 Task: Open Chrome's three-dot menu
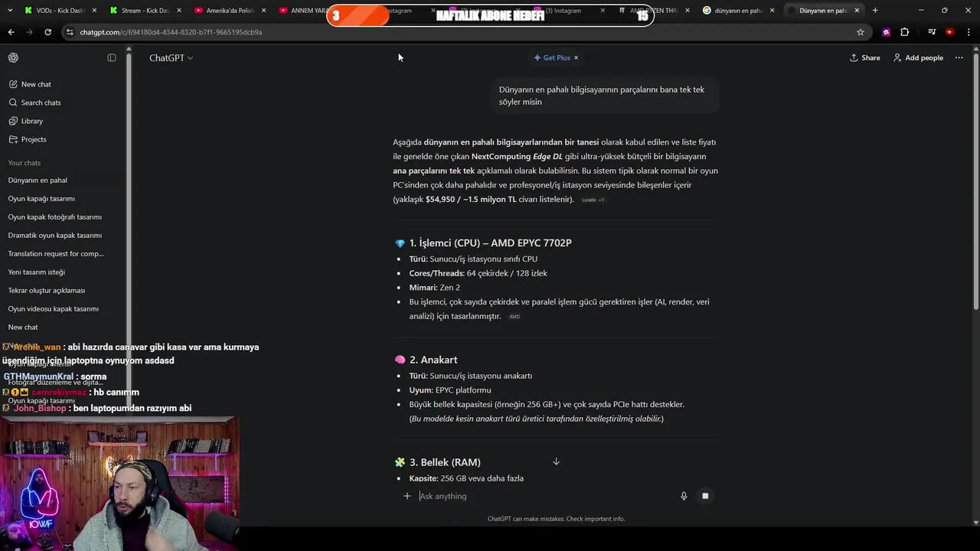click(969, 32)
